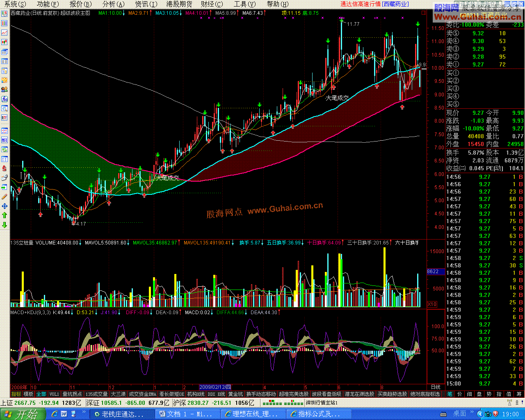The image size is (525, 420).
Task: Select the 全部 indicator tab
Action: [41, 394]
